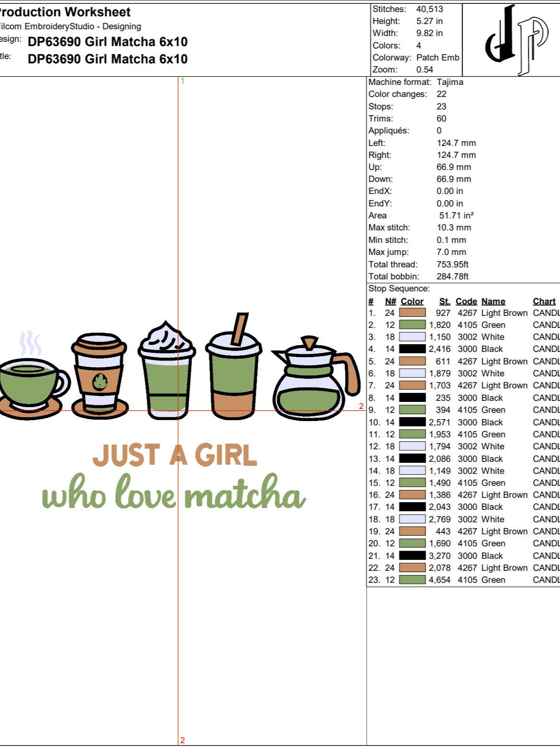The image size is (560, 747).
Task: Click 'Light Brown' name in stop 22
Action: coord(504,567)
